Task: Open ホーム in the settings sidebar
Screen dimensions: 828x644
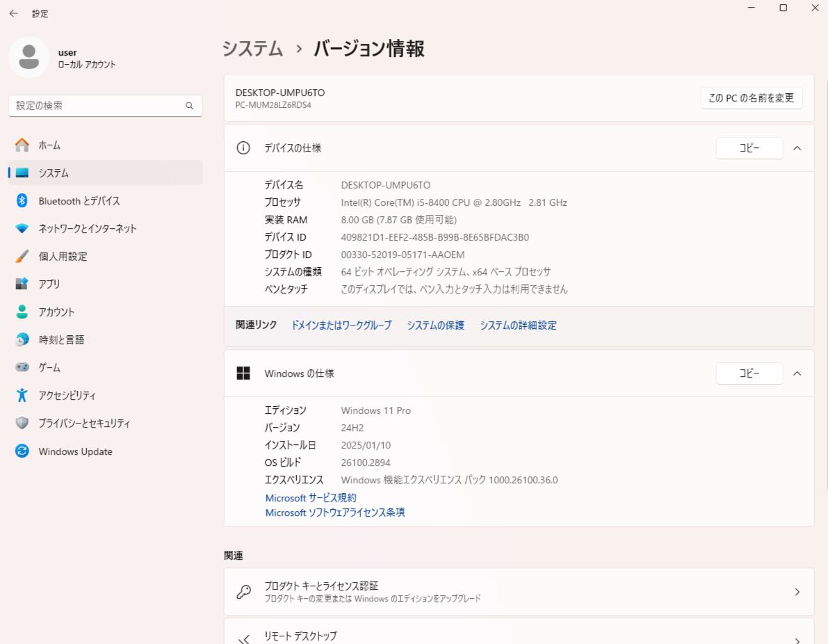Action: pyautogui.click(x=106, y=145)
